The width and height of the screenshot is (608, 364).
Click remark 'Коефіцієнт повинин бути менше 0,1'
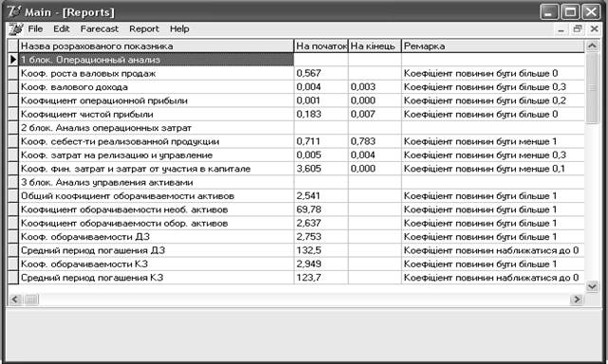[493, 169]
